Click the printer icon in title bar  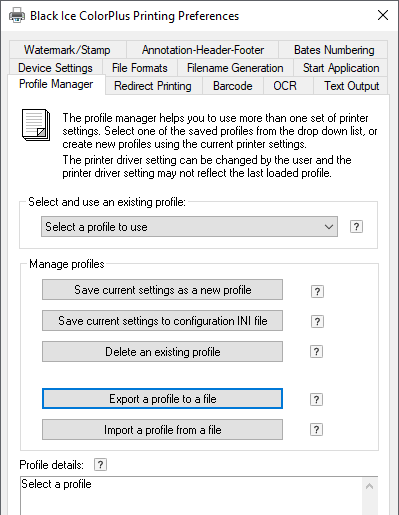[17, 15]
